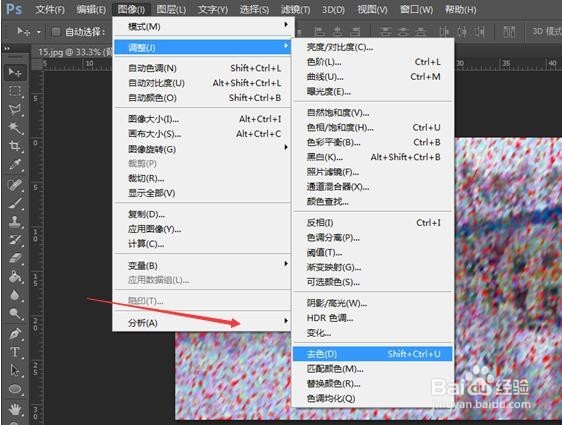Choose 曝光度(E) exposure adjustment
The width and height of the screenshot is (562, 425).
373,92
